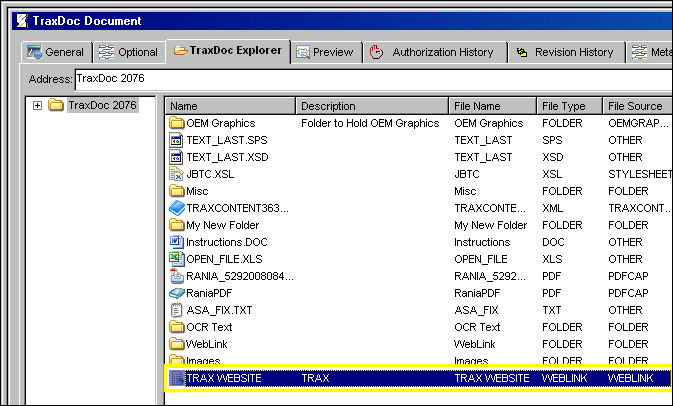Select the WebLink folder name

pos(206,344)
